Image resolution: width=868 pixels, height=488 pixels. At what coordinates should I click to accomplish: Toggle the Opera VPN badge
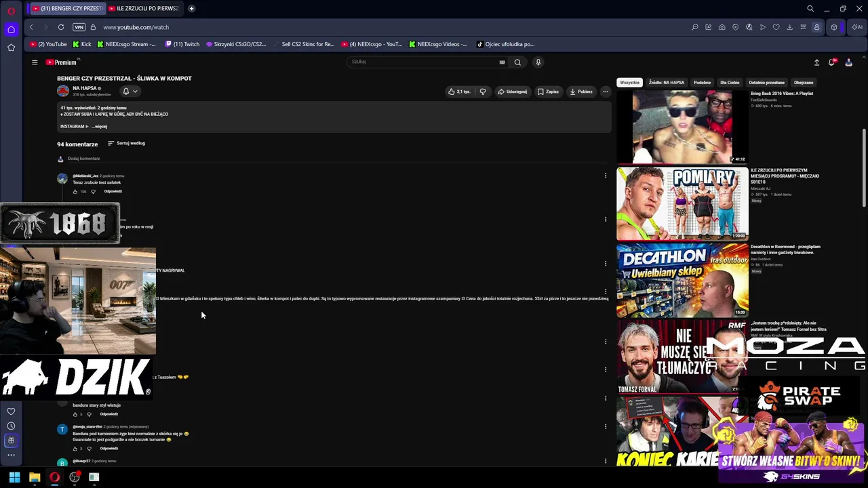(79, 27)
